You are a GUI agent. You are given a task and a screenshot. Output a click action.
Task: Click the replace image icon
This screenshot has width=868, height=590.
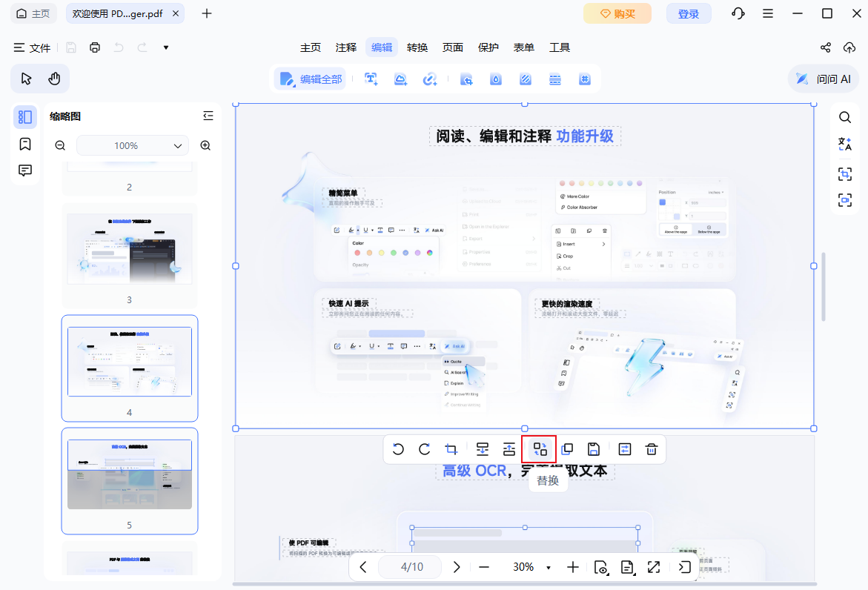539,449
